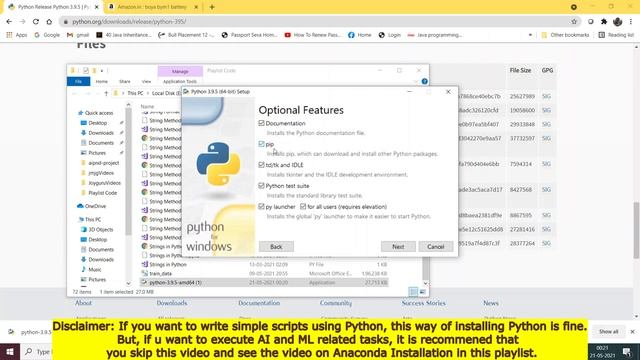
Task: Click the Back button in Python Setup
Action: tap(276, 247)
